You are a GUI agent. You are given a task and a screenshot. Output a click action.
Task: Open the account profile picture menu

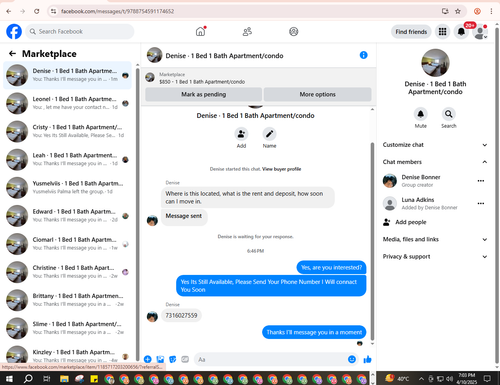pos(480,32)
